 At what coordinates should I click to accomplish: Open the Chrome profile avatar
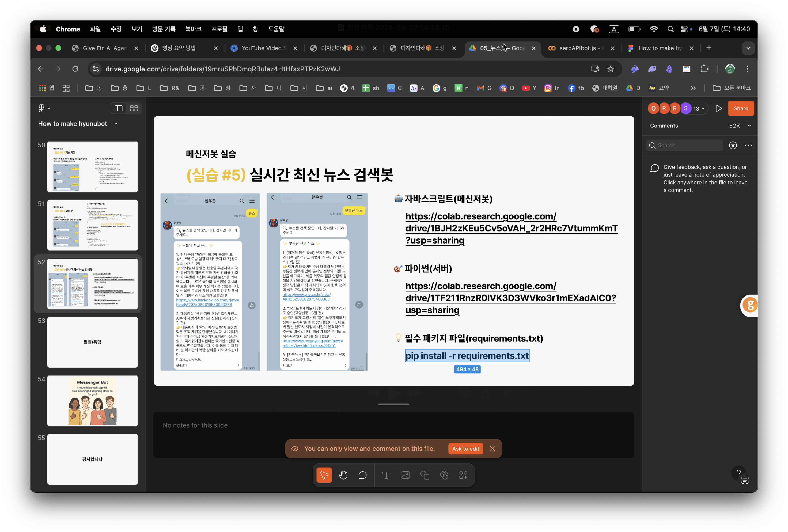tap(730, 69)
